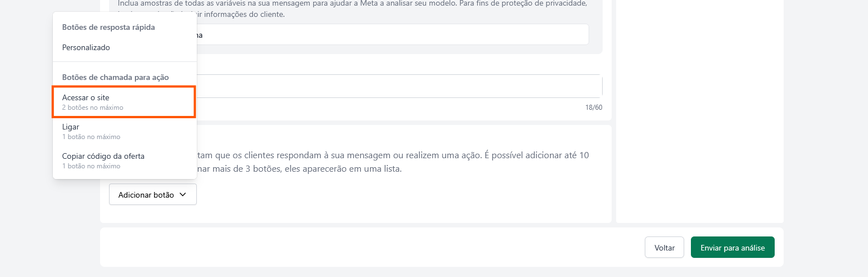Click the Botões de resposta rápida header
This screenshot has height=277, width=868.
point(108,27)
